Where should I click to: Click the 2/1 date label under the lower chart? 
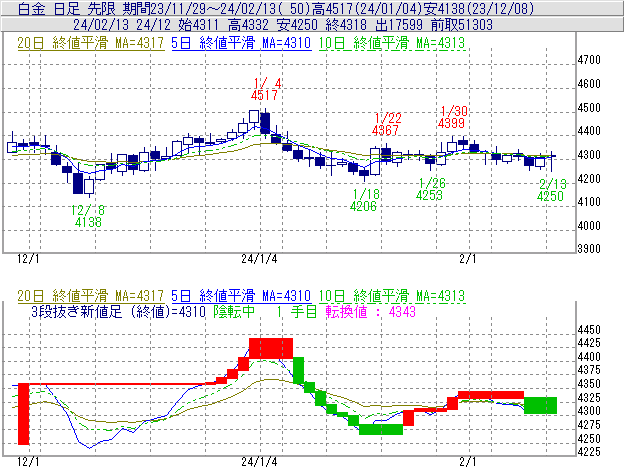467,462
